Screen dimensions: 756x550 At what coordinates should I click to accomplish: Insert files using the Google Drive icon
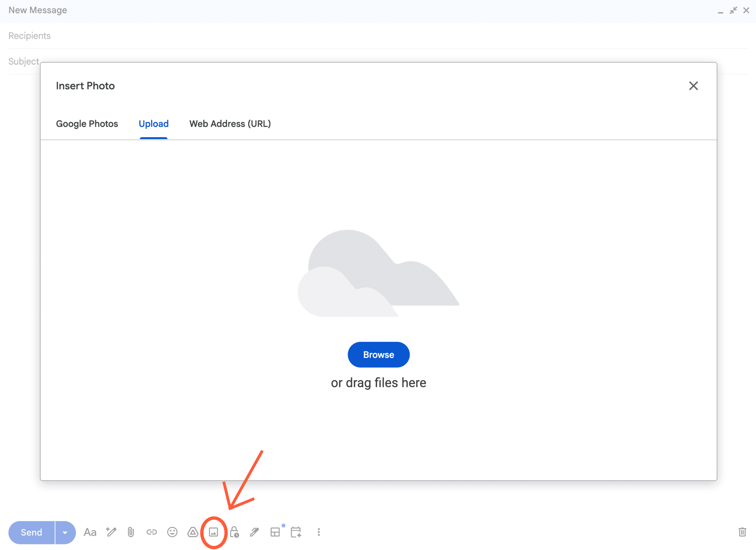(x=193, y=532)
